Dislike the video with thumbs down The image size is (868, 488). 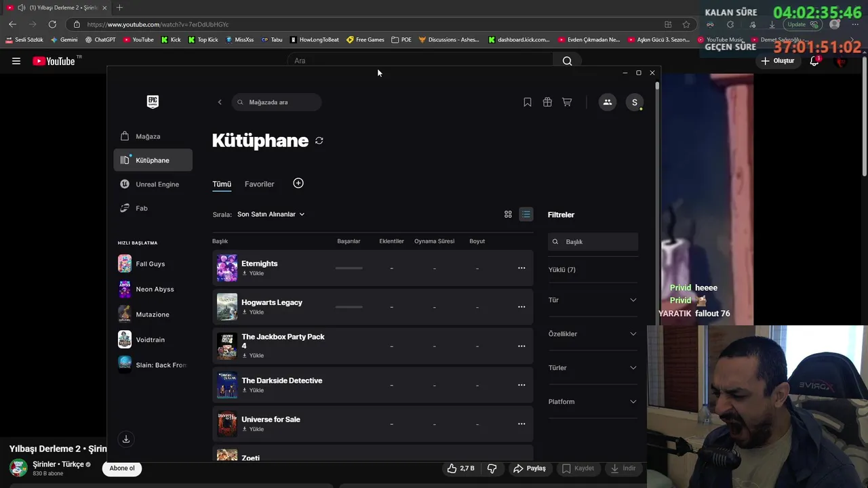pos(492,468)
